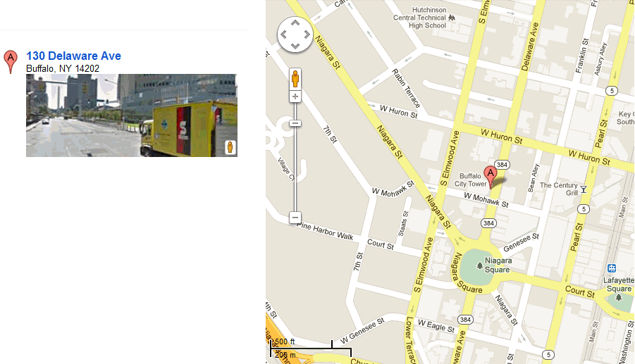This screenshot has width=635, height=364.
Task: Open the Street View thumbnail image
Action: tap(132, 115)
